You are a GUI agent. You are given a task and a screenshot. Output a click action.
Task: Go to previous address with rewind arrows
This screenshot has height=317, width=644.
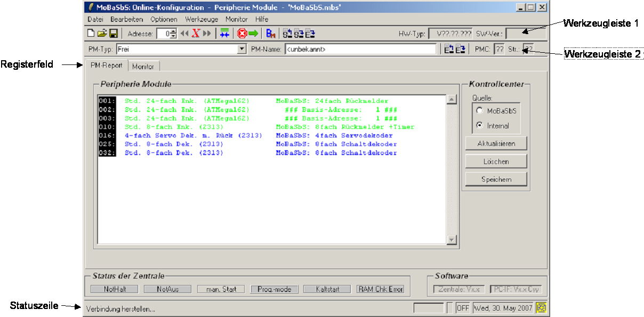tap(184, 34)
